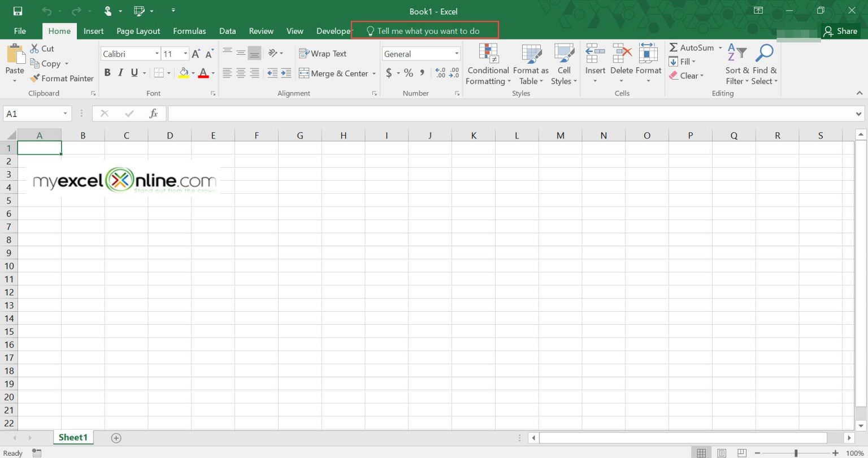The width and height of the screenshot is (868, 458).
Task: Open the font size dropdown
Action: pyautogui.click(x=185, y=54)
